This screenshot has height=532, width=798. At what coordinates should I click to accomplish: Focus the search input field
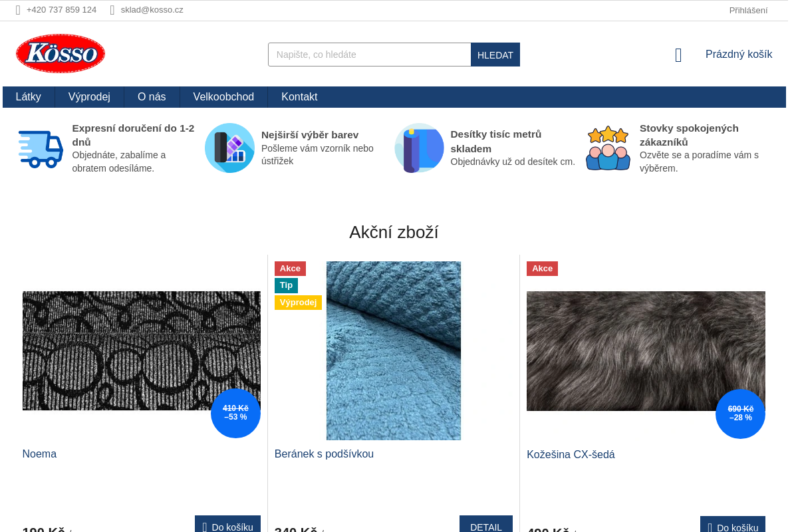click(370, 55)
